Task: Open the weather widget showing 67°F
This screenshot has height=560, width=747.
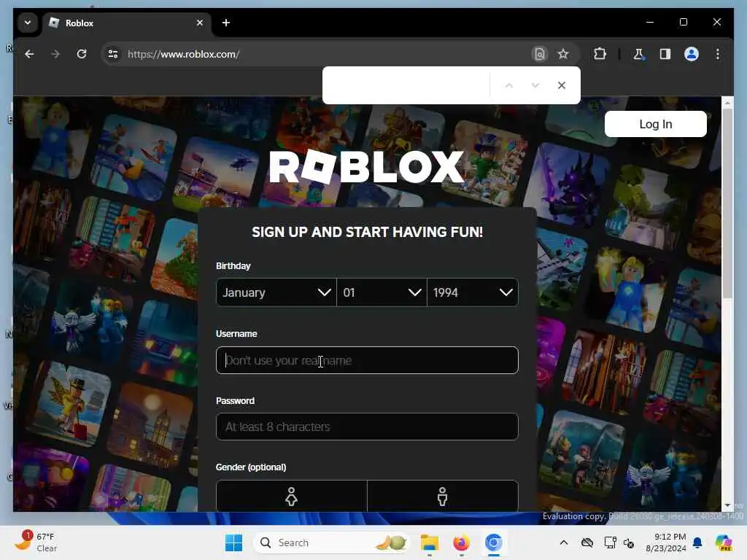Action: point(36,542)
